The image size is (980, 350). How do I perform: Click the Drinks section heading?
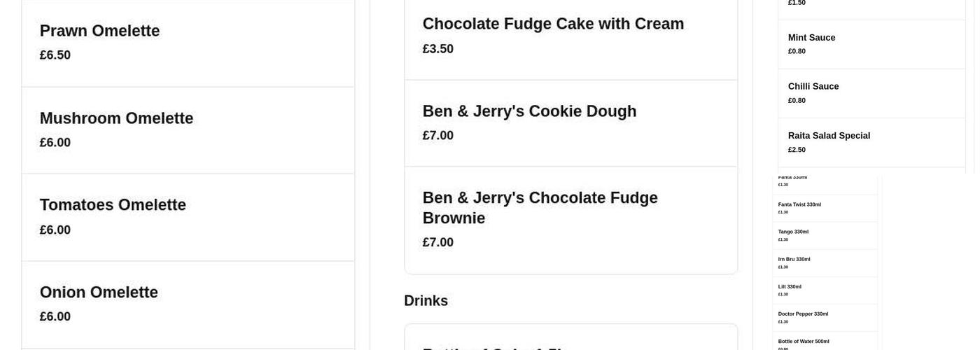pos(426,301)
